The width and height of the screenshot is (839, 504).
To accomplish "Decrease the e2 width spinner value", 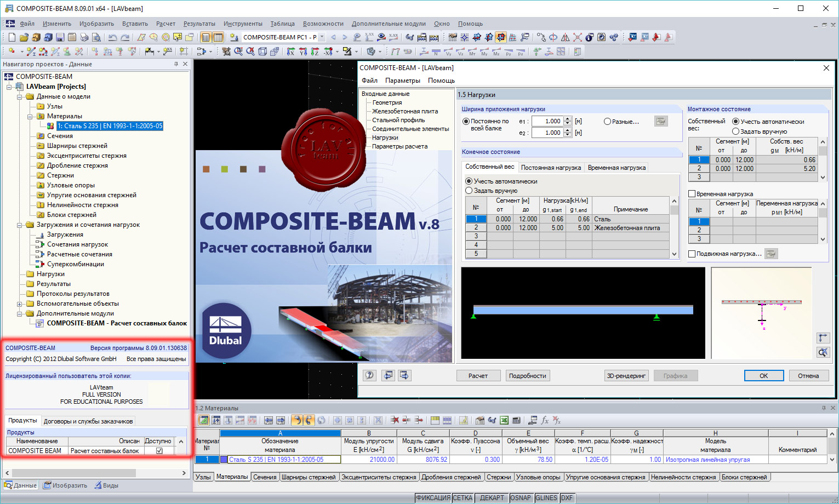I will [x=568, y=135].
